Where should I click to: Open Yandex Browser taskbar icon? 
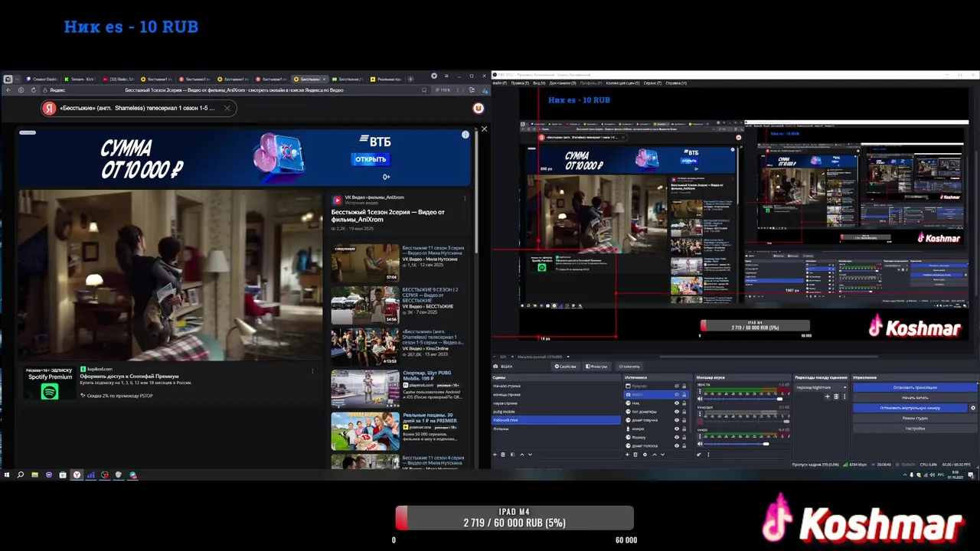click(x=77, y=474)
